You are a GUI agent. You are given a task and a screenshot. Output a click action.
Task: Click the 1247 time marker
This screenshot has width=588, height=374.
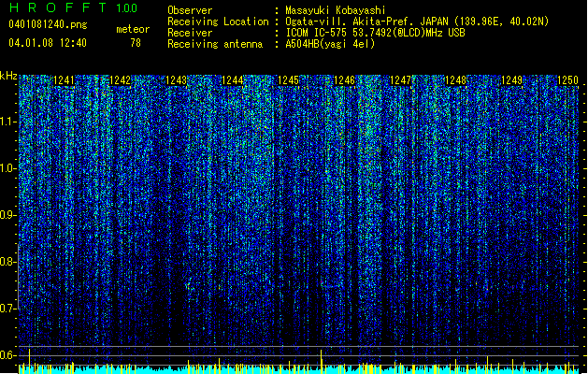tap(400, 80)
